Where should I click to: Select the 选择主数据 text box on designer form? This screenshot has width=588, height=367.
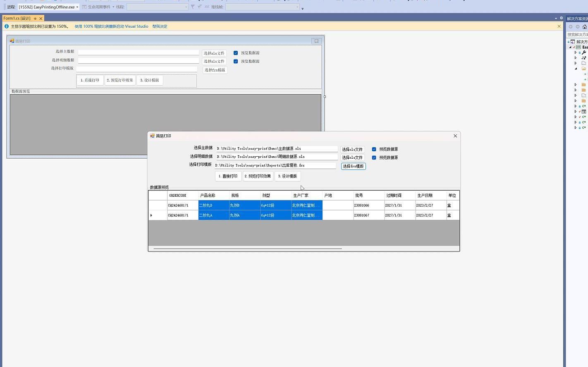pos(139,52)
